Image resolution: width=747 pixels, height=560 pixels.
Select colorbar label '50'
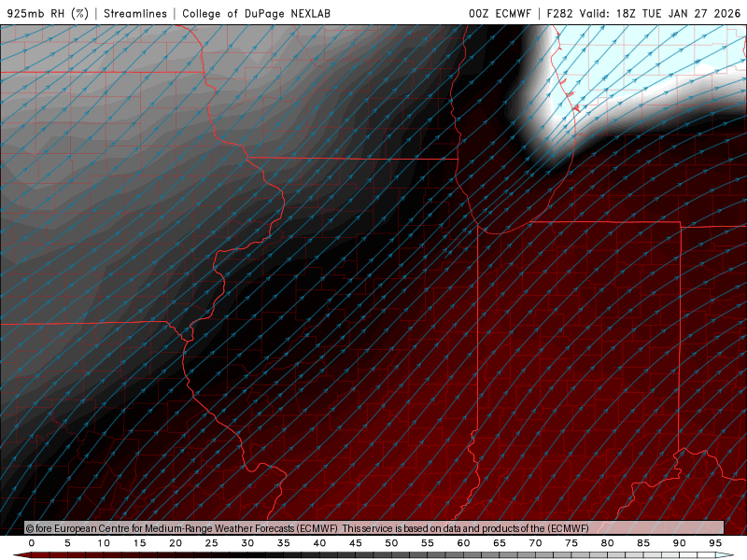(x=391, y=543)
